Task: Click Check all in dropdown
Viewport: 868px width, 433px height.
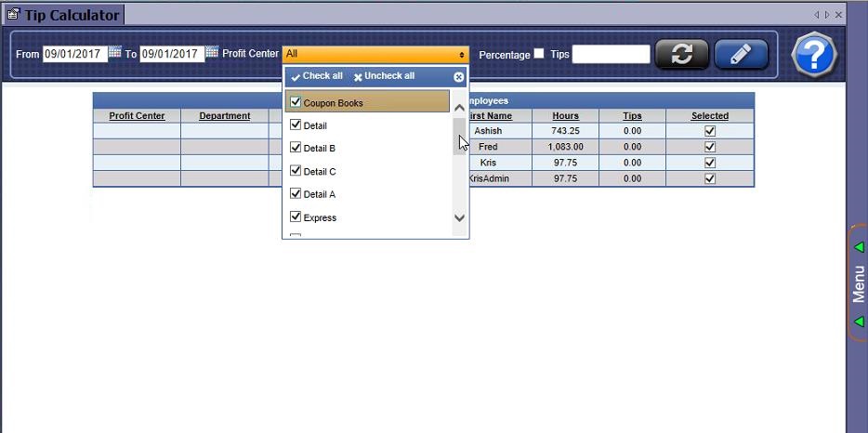Action: [316, 76]
